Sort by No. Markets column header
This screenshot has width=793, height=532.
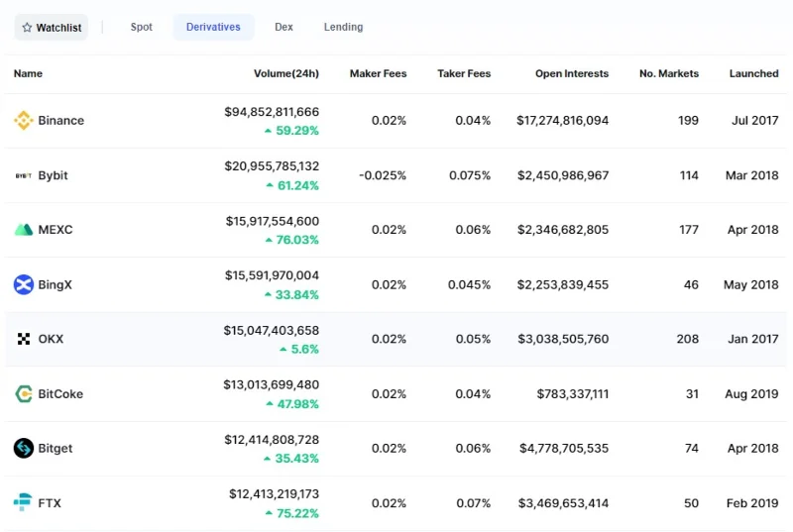pos(669,73)
